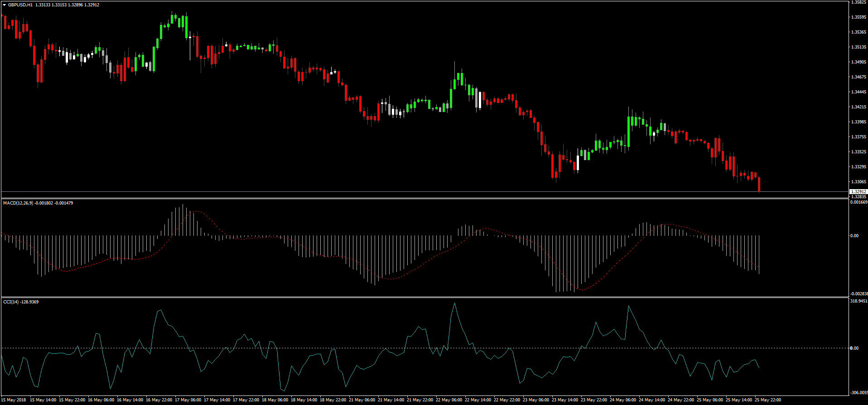Click the 1.33295 price axis value
This screenshot has height=405, width=868.
tap(859, 167)
